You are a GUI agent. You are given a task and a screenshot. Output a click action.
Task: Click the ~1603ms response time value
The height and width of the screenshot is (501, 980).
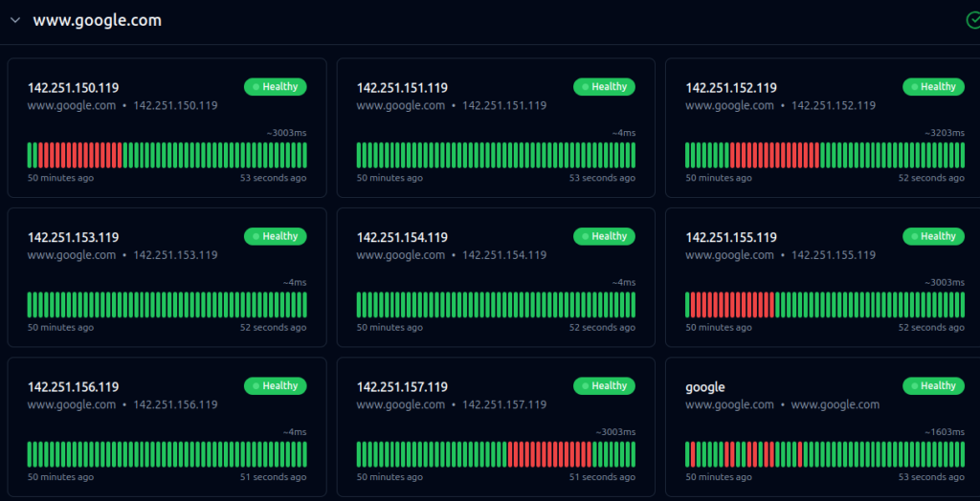point(945,432)
